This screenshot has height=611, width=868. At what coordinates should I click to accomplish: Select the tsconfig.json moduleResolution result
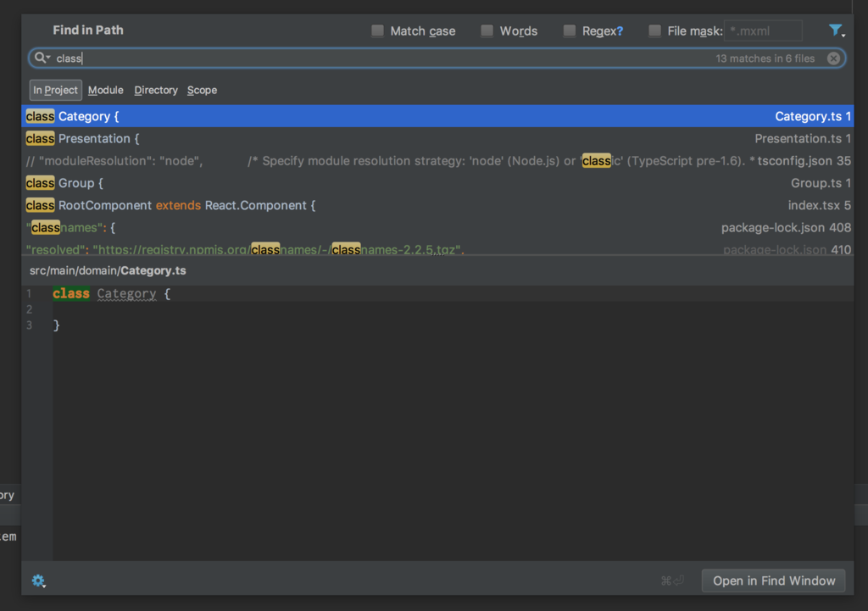tap(437, 160)
